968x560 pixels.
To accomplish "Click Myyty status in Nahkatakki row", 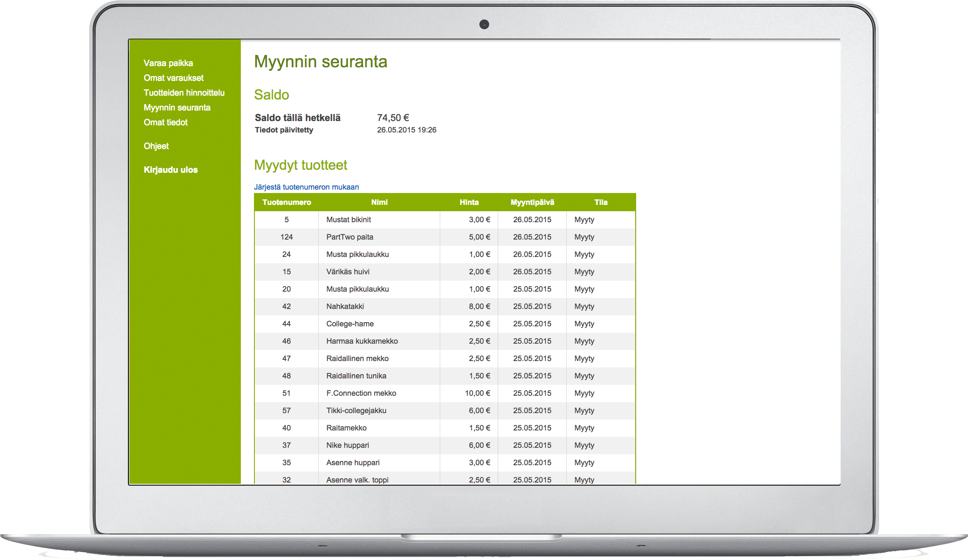I will pos(584,306).
